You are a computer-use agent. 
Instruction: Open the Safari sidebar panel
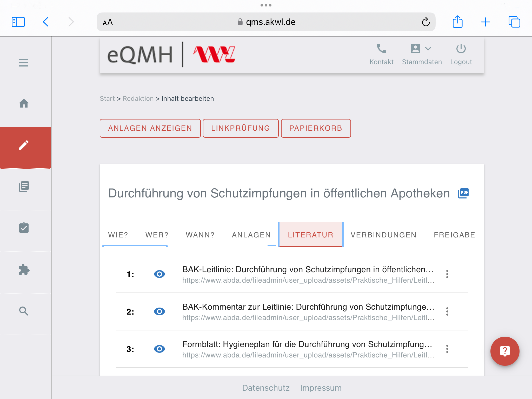click(18, 22)
